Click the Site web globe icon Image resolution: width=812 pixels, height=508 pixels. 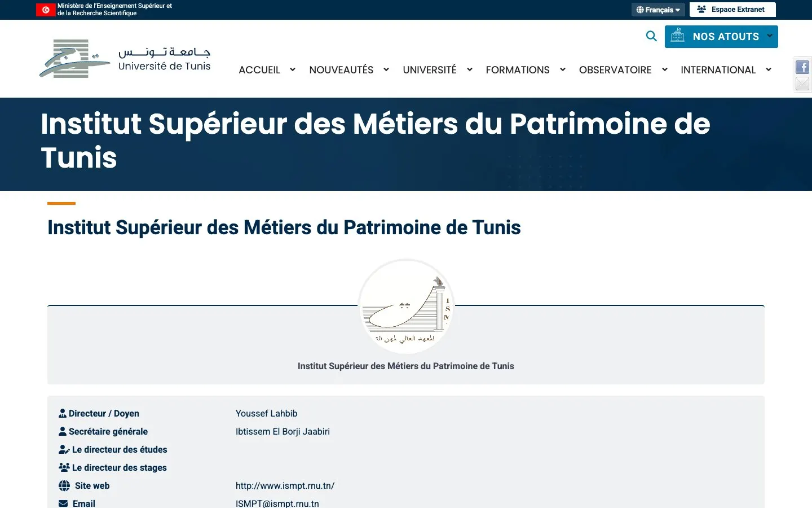tap(64, 485)
